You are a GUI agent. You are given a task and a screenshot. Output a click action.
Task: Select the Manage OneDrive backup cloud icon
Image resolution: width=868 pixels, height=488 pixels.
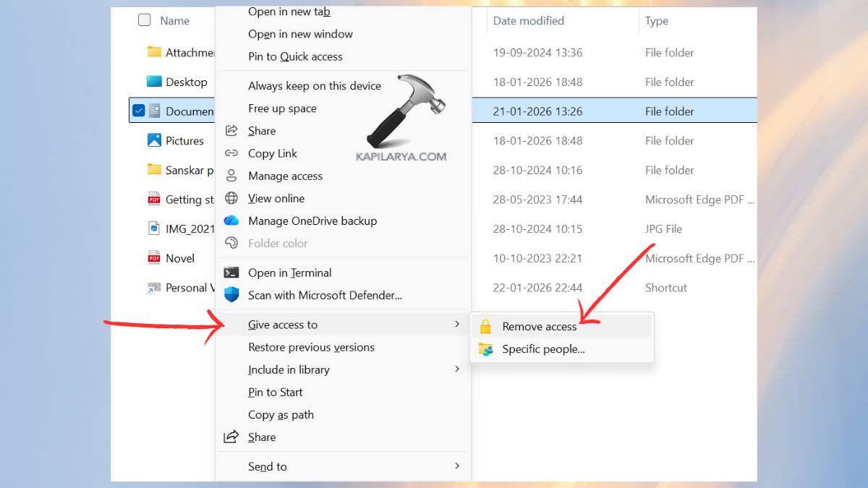point(231,221)
